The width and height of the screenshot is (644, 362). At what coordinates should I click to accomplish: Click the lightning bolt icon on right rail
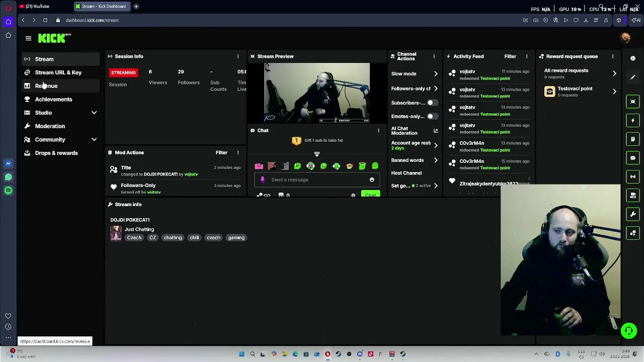click(633, 120)
